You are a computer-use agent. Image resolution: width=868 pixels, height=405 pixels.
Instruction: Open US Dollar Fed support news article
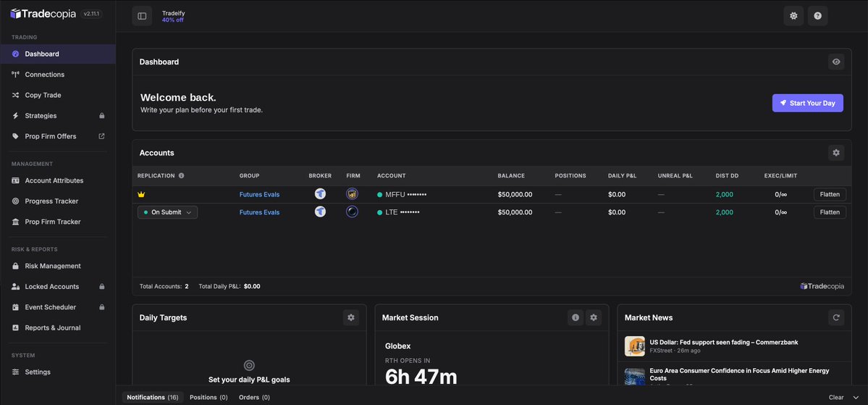pos(724,343)
